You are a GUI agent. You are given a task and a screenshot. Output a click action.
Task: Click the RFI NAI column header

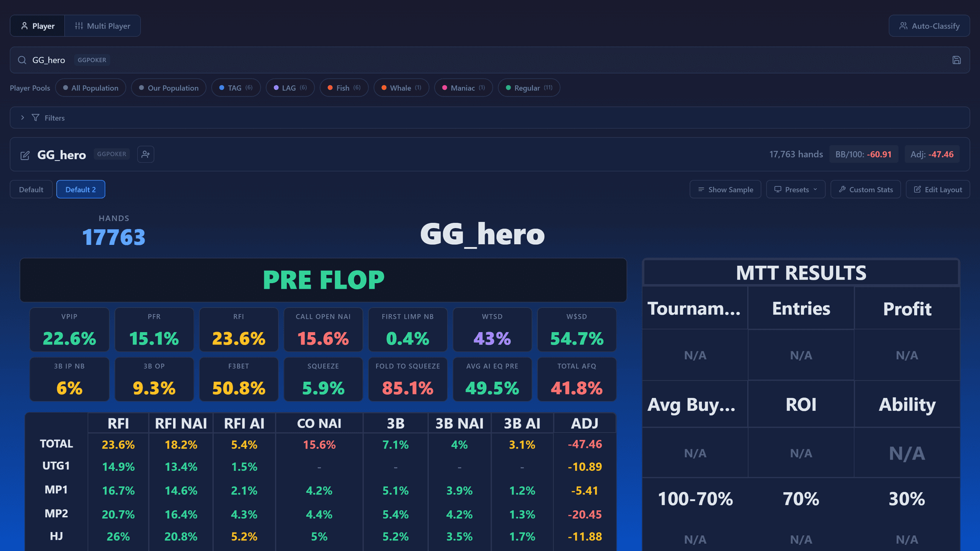(x=181, y=423)
